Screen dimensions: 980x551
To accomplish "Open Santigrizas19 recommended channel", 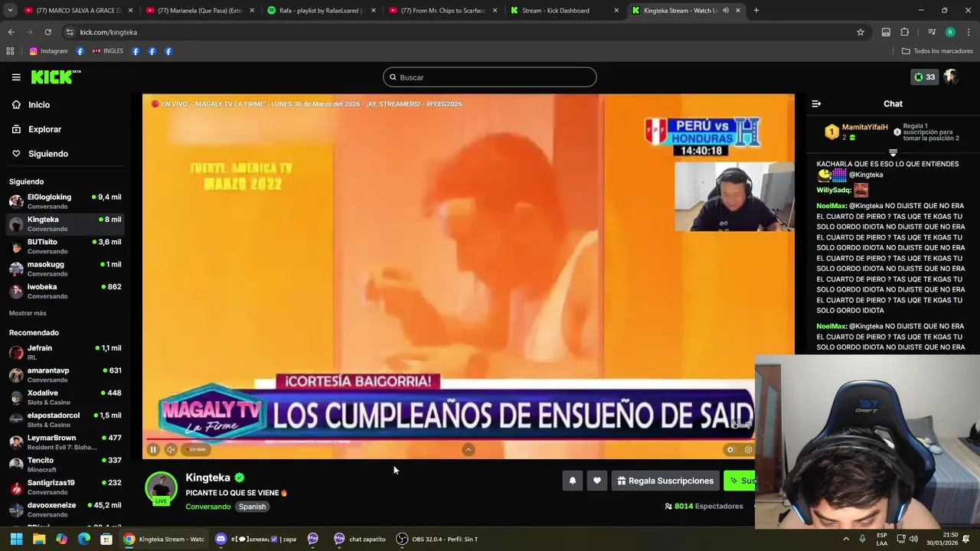I will click(65, 487).
